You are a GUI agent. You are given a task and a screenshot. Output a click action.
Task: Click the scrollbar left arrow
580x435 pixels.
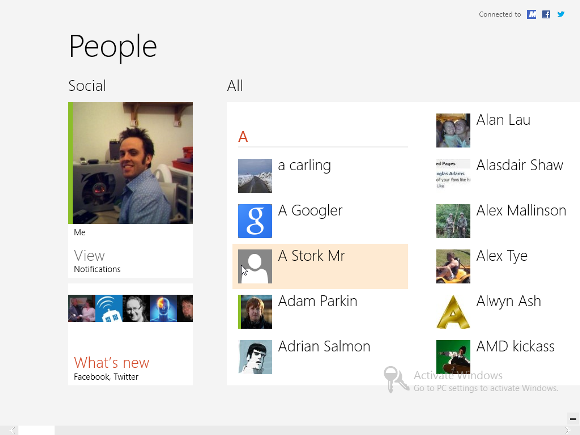(x=12, y=430)
